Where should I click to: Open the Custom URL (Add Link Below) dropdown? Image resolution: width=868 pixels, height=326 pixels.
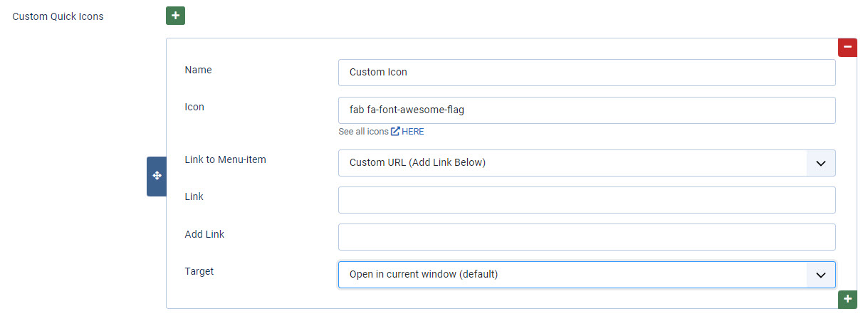[572, 163]
